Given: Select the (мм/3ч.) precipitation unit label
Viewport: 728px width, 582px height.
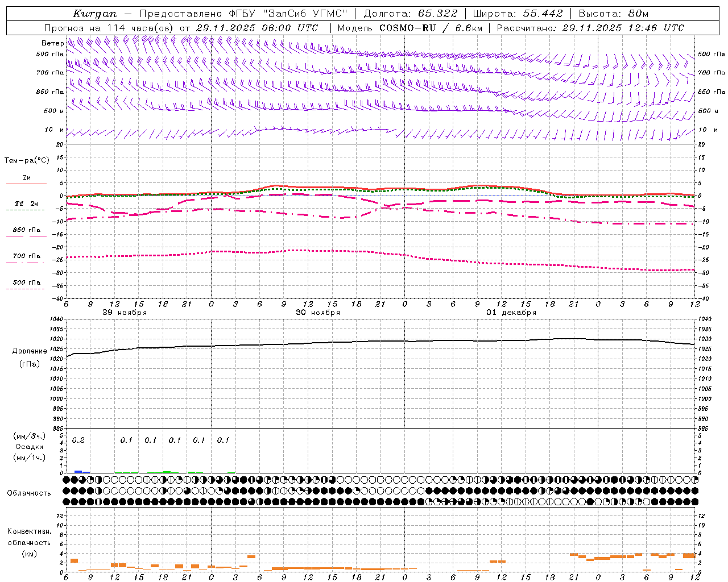Looking at the screenshot, I should (30, 436).
